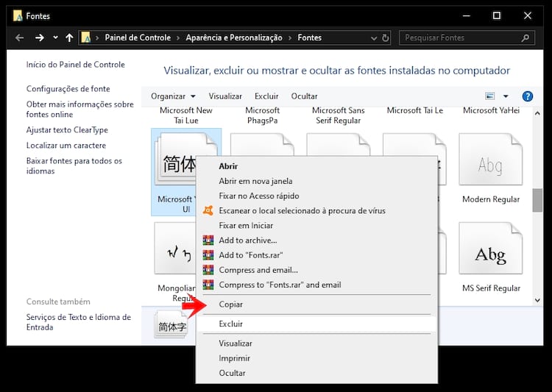The width and height of the screenshot is (552, 392).
Task: Maximize the Fontes window
Action: (496, 15)
